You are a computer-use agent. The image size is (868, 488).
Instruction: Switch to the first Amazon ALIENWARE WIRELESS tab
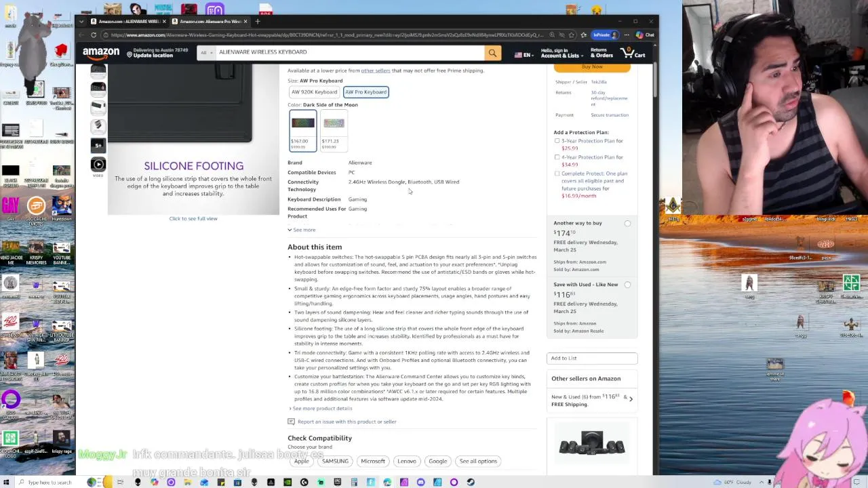(129, 21)
